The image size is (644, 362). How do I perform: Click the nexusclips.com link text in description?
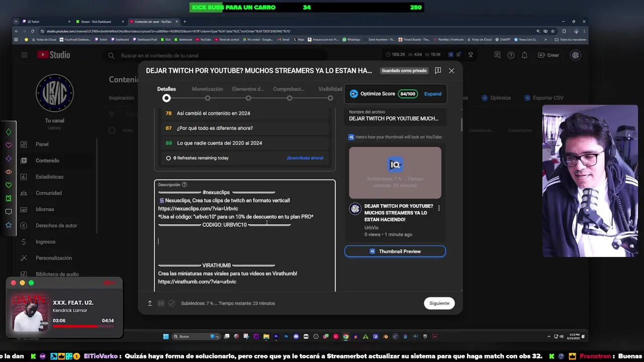pyautogui.click(x=198, y=209)
